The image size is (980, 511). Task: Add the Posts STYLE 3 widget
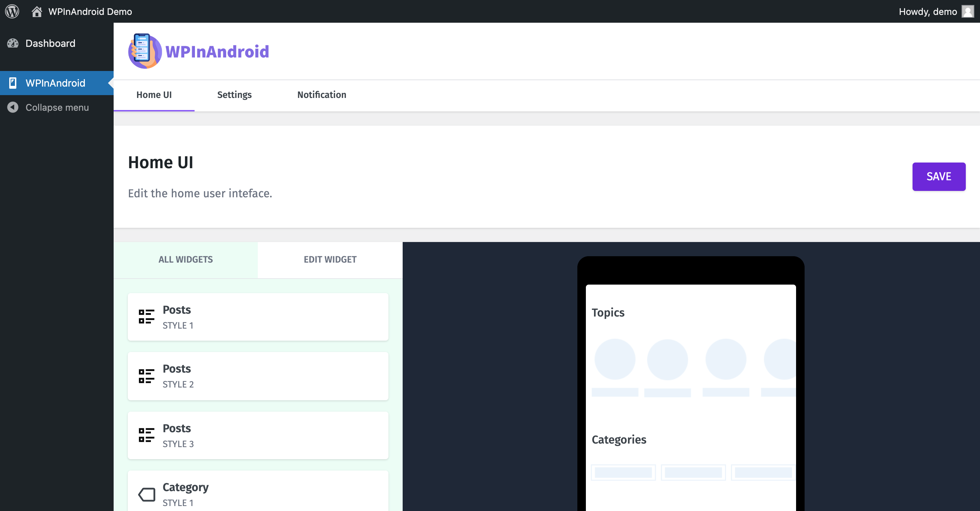(258, 435)
